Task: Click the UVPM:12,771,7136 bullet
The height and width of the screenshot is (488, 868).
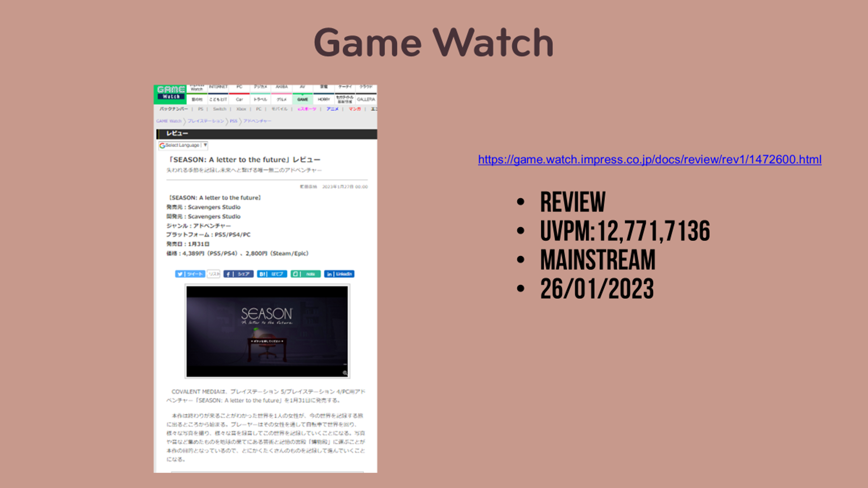Action: pyautogui.click(x=625, y=231)
